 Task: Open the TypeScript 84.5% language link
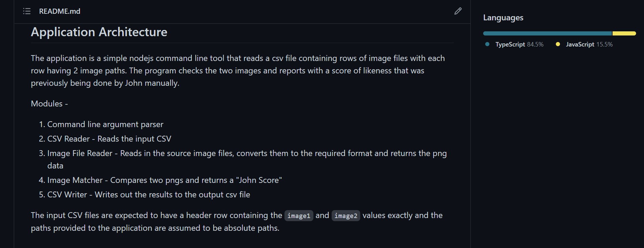coord(519,44)
